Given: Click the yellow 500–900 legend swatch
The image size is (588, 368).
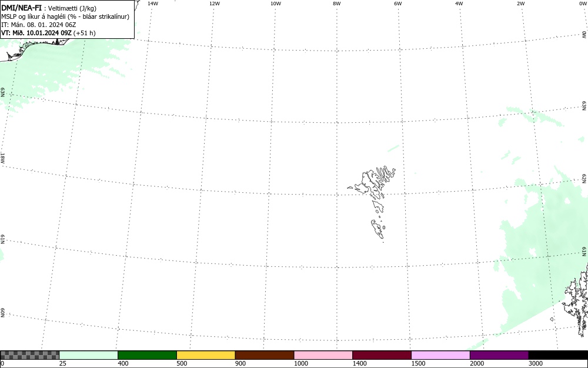Looking at the screenshot, I should pyautogui.click(x=206, y=355).
